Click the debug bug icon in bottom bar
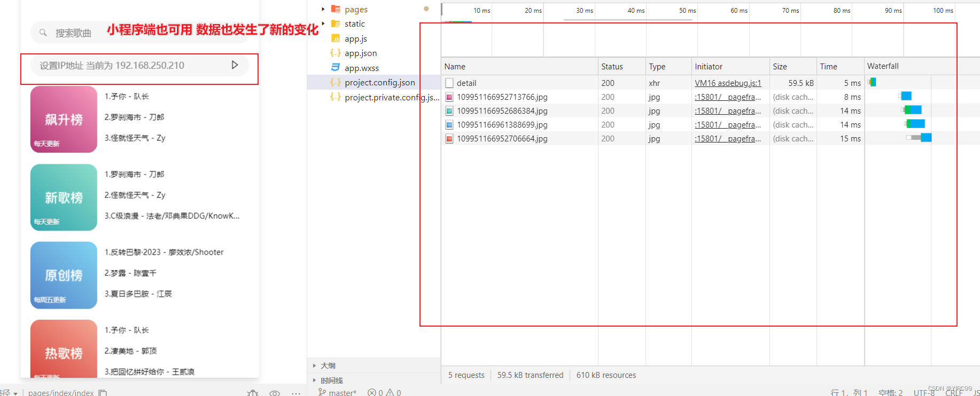Screen dimensions: 980x396 coord(253,393)
